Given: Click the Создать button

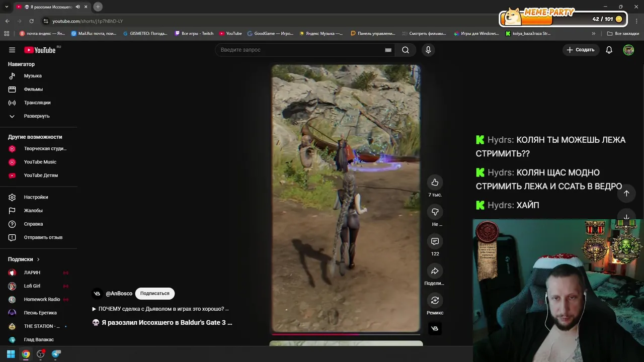Looking at the screenshot, I should (581, 50).
